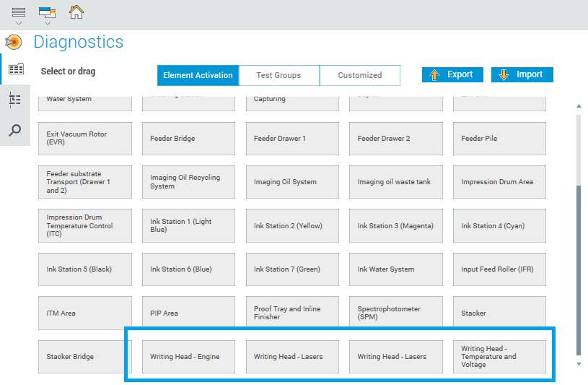Open Feeder substrate Transport tile
Viewport: 588px width, 385px height.
(85, 182)
